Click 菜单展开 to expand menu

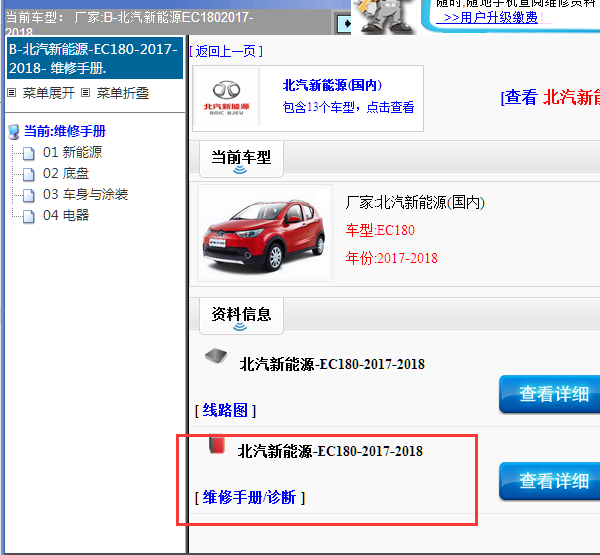coord(48,93)
